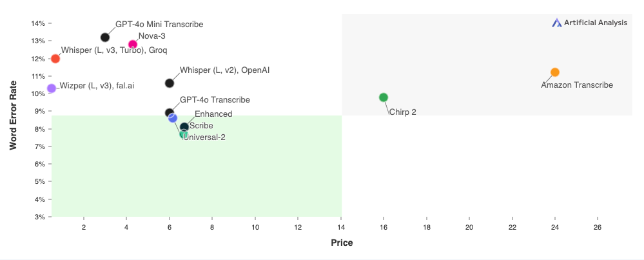Click the Price axis title
The image size is (644, 260).
342,243
